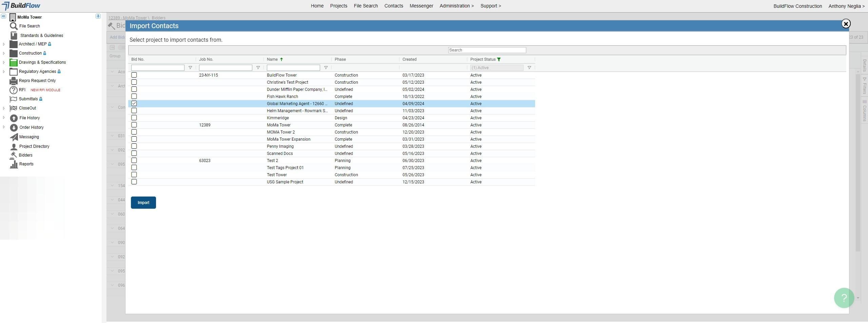Open the Bid No. column filter menu
The height and width of the screenshot is (323, 868).
tap(190, 68)
